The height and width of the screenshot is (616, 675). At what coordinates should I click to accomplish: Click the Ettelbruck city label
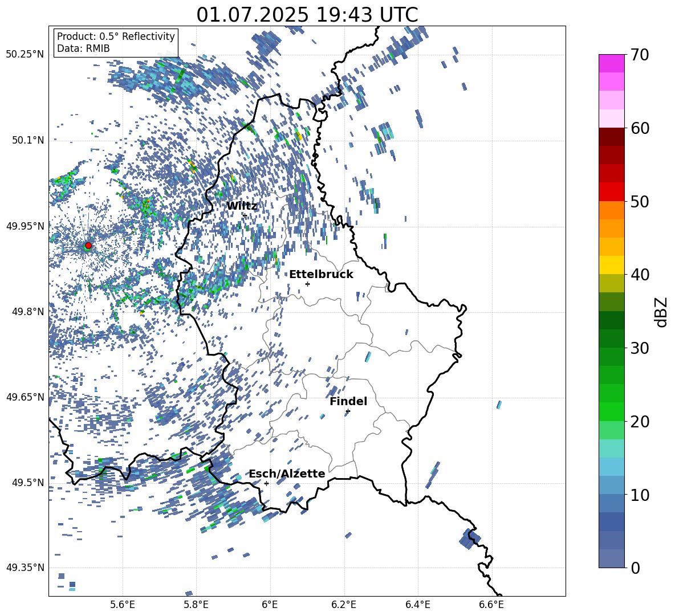point(321,275)
